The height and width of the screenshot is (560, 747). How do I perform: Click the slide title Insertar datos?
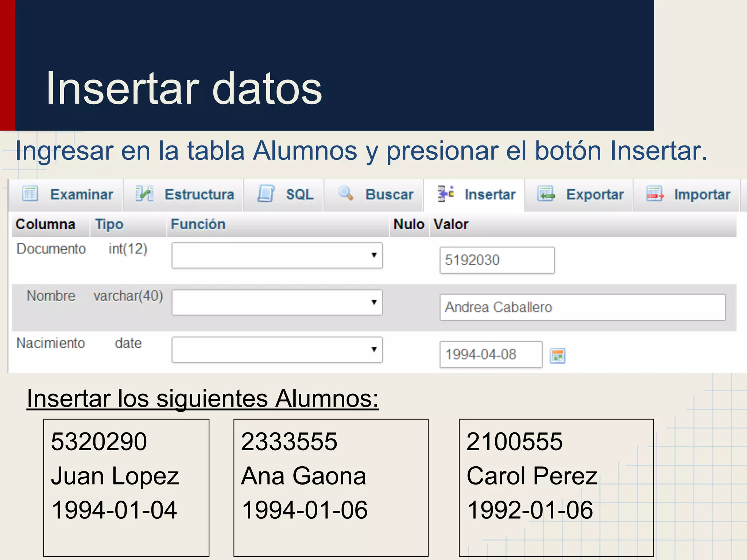(x=184, y=88)
